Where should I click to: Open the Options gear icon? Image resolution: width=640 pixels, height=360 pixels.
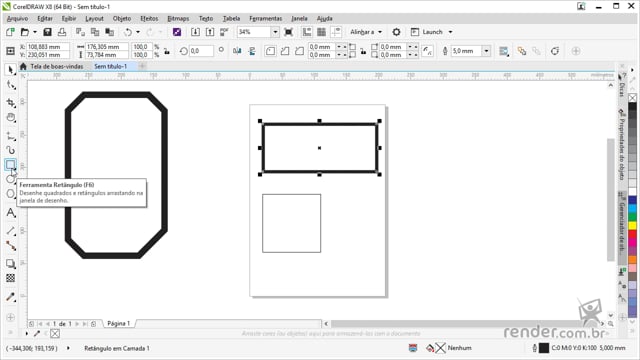tap(396, 32)
